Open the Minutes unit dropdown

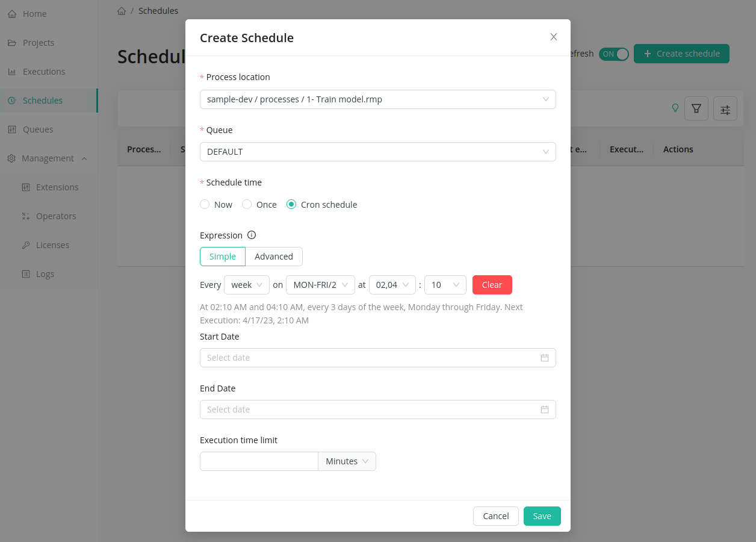[x=347, y=461]
